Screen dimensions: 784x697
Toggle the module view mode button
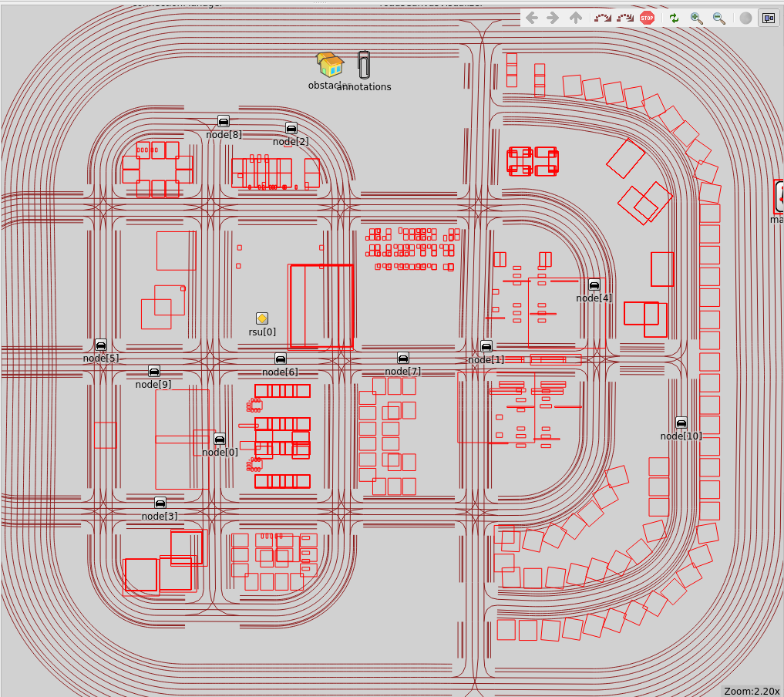coord(769,19)
